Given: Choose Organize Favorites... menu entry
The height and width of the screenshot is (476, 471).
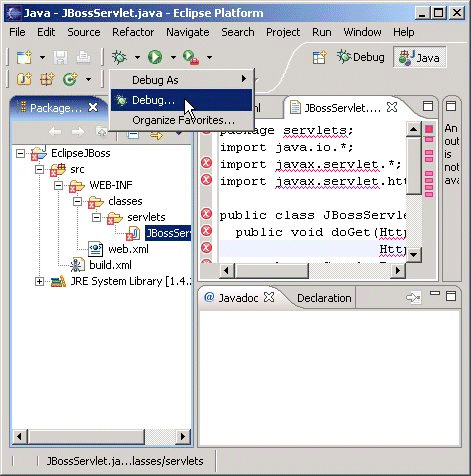Looking at the screenshot, I should [183, 120].
